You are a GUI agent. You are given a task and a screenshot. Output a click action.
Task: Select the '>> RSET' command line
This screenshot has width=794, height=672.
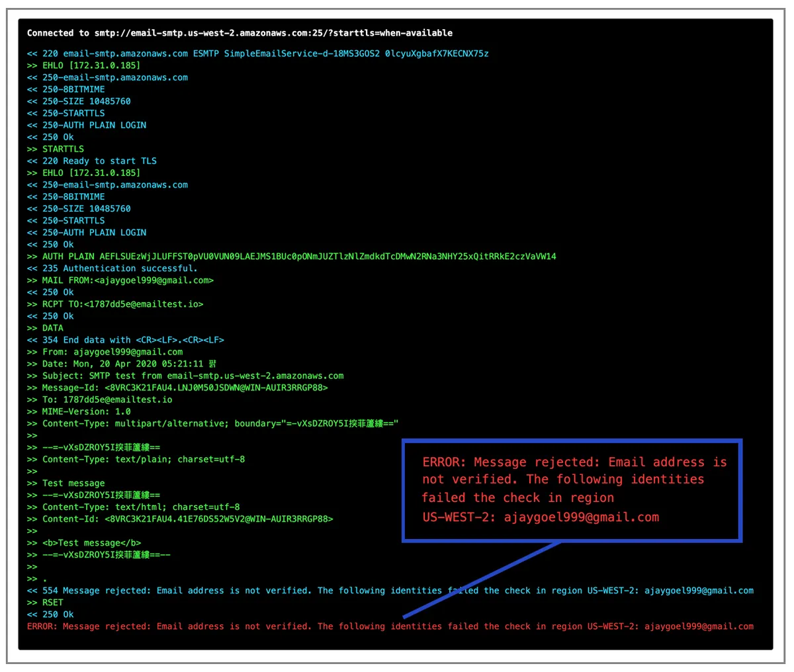pyautogui.click(x=45, y=602)
